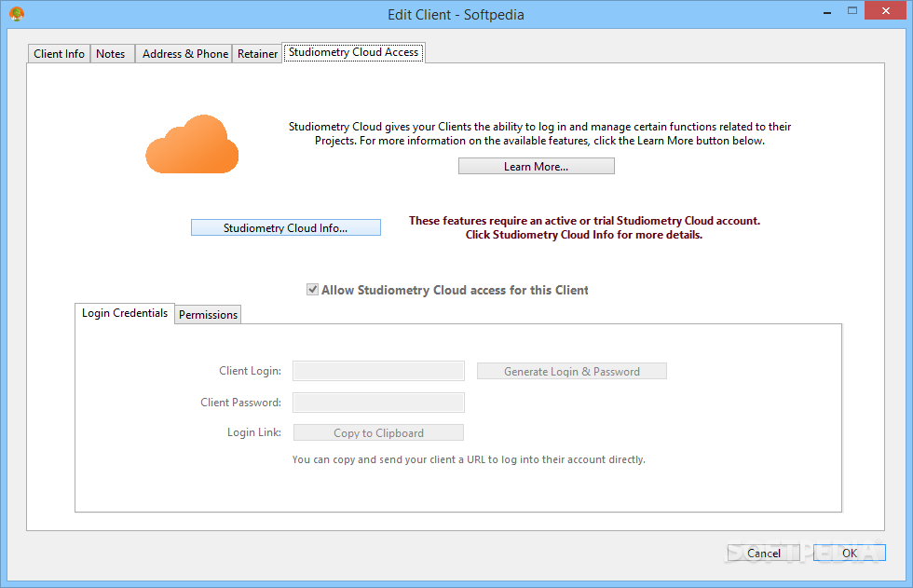Confirm changes with OK button
The width and height of the screenshot is (913, 588).
(x=850, y=553)
